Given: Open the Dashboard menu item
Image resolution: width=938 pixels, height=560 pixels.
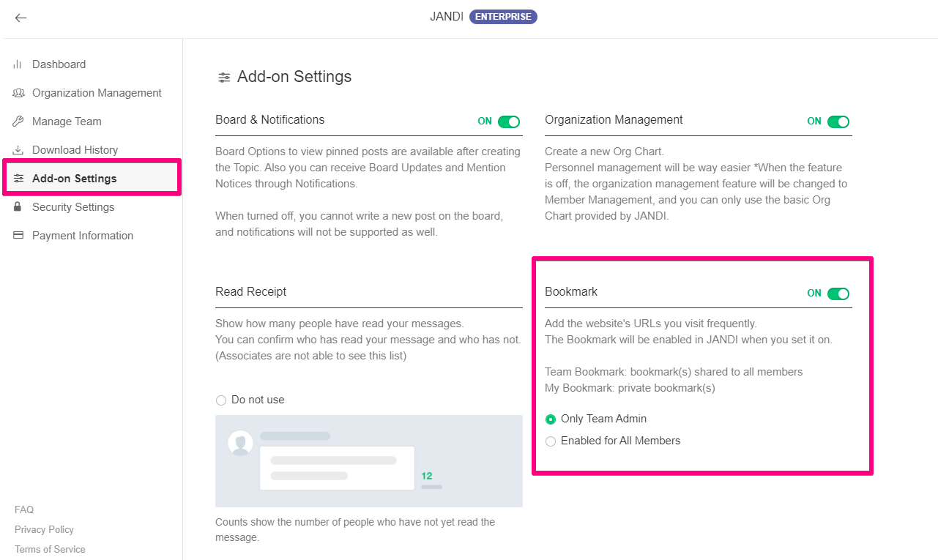Looking at the screenshot, I should click(59, 64).
